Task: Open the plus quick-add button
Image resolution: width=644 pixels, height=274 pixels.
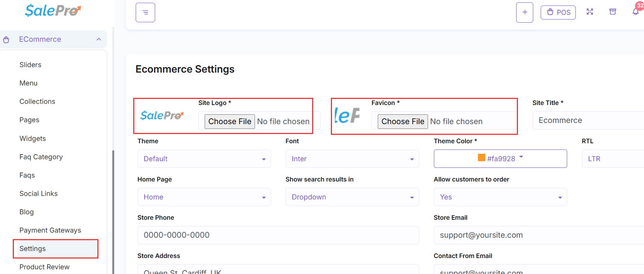Action: pyautogui.click(x=525, y=12)
